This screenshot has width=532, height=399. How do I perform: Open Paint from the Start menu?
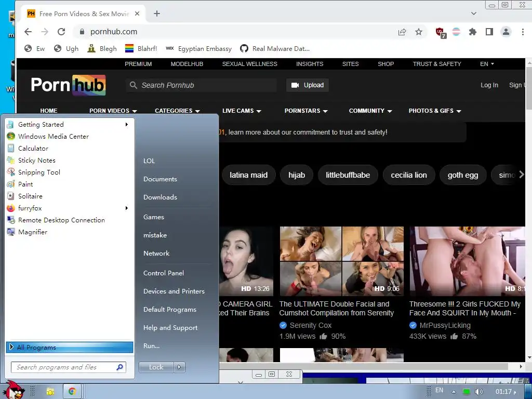point(25,184)
